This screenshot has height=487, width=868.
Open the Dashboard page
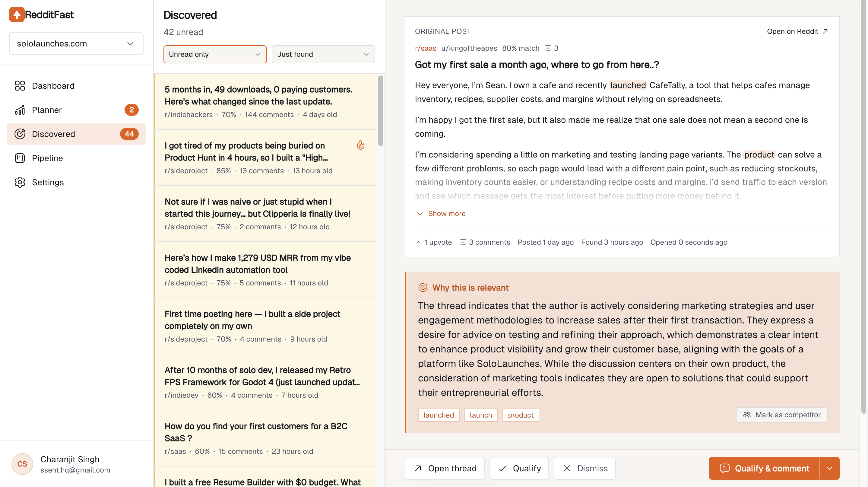pos(76,86)
